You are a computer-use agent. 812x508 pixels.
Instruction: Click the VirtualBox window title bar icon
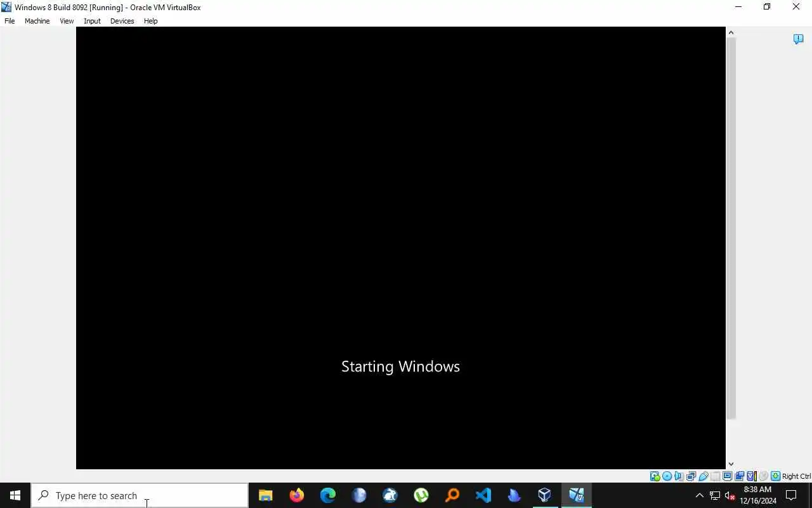pos(6,7)
